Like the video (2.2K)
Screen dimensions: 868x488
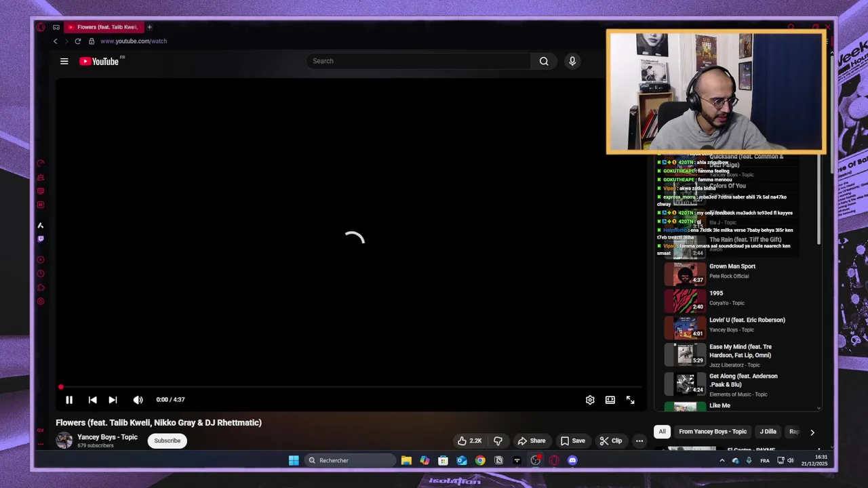click(469, 441)
